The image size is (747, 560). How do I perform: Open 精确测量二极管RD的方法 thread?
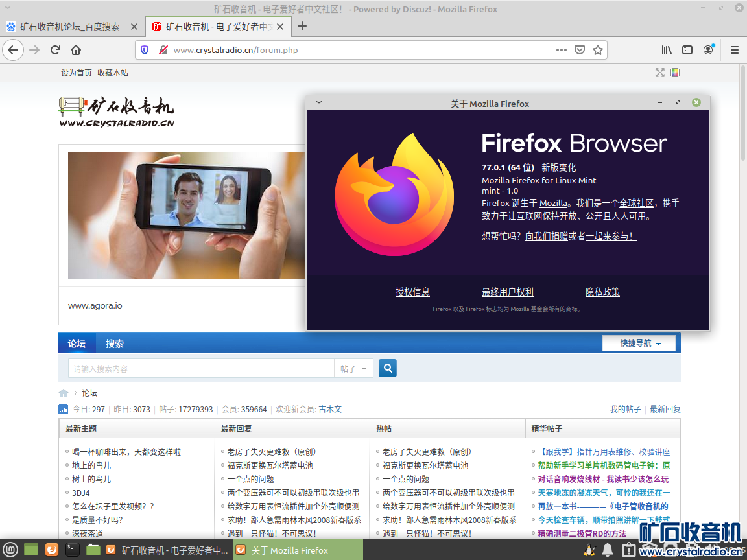(582, 533)
